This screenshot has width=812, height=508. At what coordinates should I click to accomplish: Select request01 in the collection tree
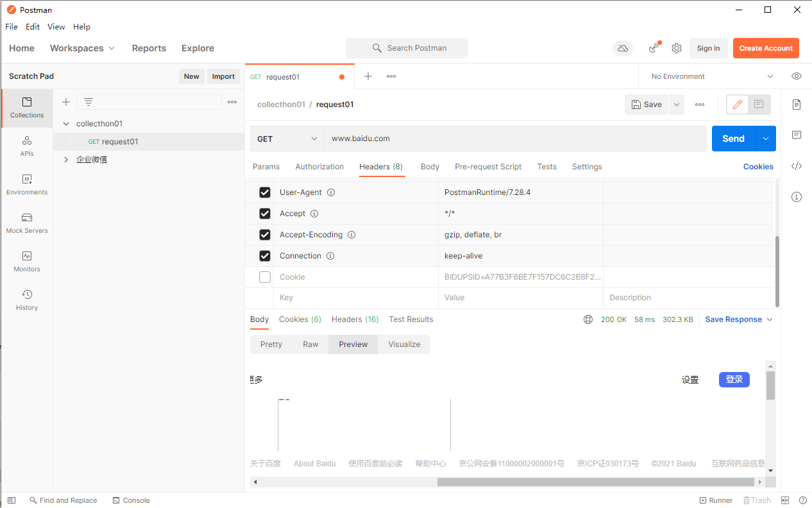[149, 142]
